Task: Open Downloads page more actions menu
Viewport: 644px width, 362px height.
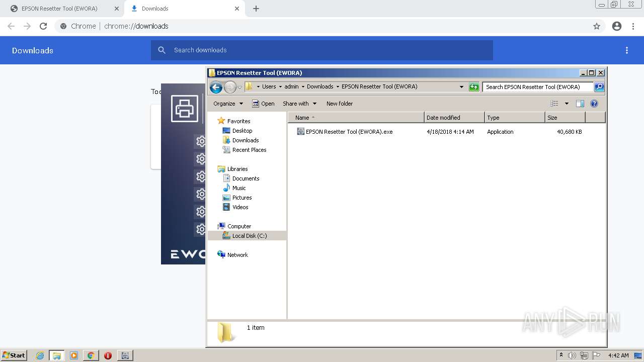Action: click(x=627, y=50)
